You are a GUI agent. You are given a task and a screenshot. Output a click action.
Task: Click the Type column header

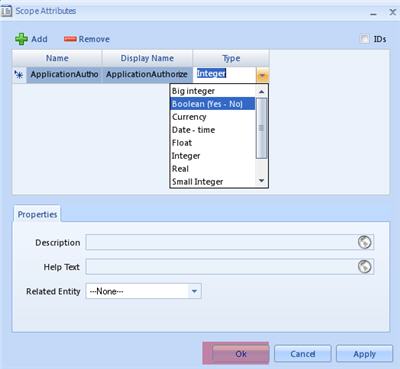point(231,58)
